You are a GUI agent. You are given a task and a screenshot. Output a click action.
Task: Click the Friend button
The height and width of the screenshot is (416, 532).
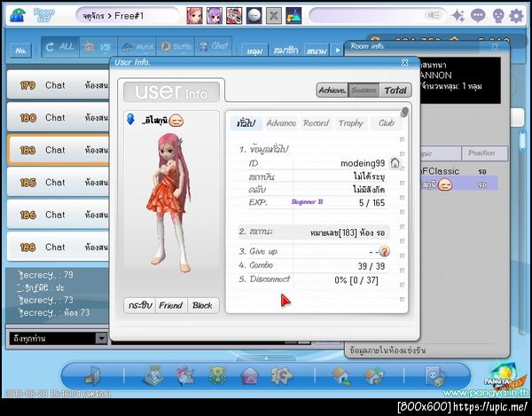click(171, 305)
